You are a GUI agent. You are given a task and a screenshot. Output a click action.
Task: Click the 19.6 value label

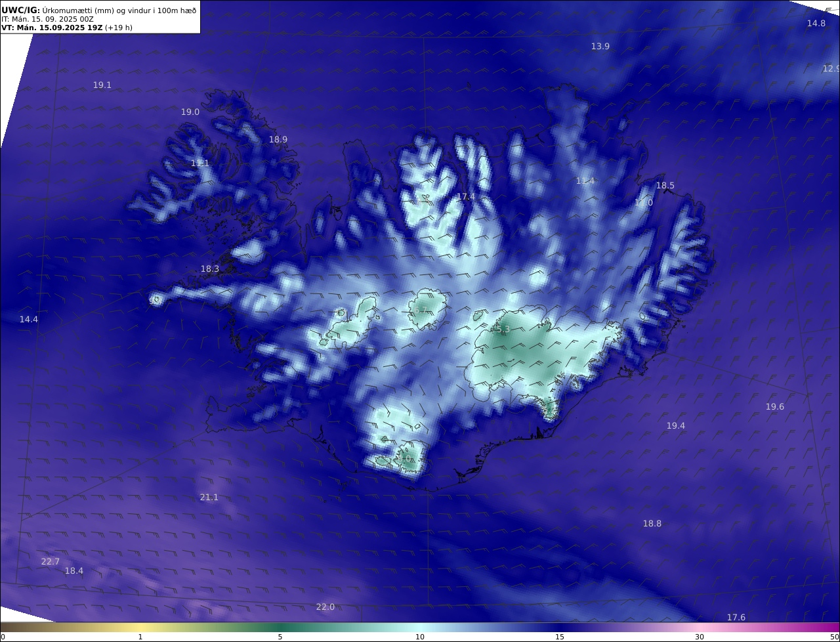coord(774,407)
